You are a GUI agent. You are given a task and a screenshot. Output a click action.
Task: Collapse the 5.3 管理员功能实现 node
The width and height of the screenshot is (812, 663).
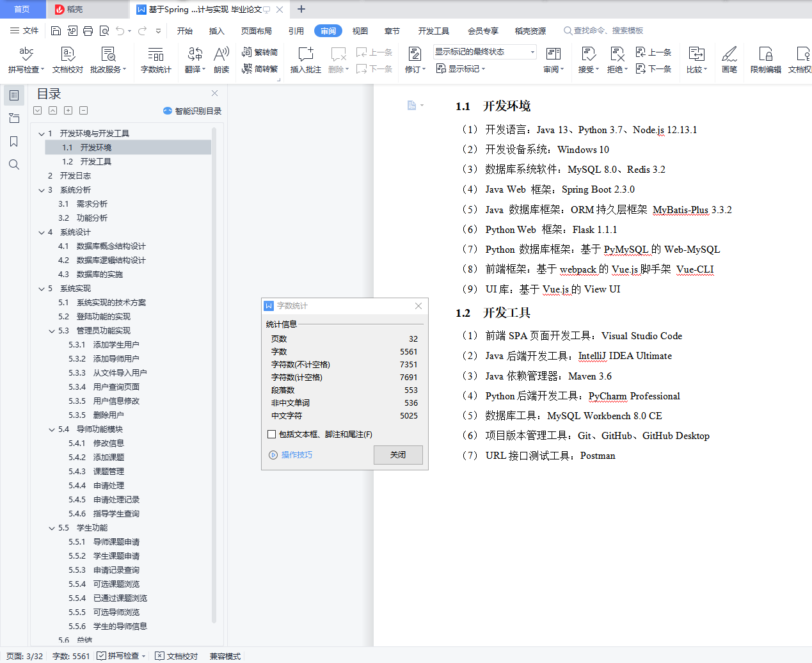[x=52, y=331]
